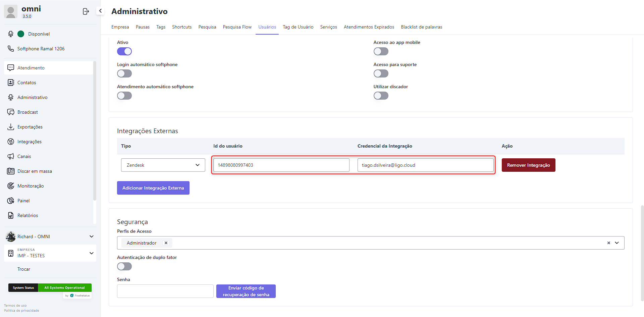644x317 pixels.
Task: Switch to the Tags tab
Action: (x=161, y=27)
